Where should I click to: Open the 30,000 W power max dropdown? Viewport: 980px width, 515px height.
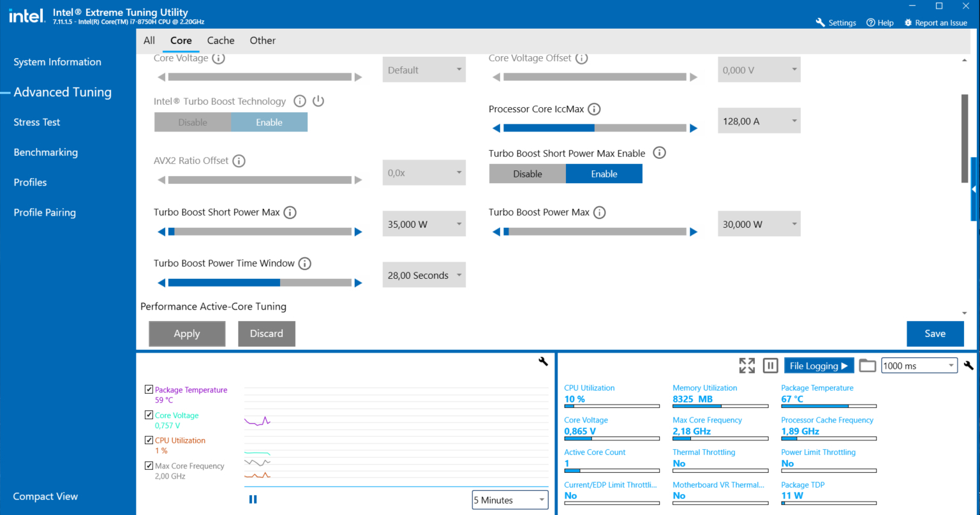point(759,225)
